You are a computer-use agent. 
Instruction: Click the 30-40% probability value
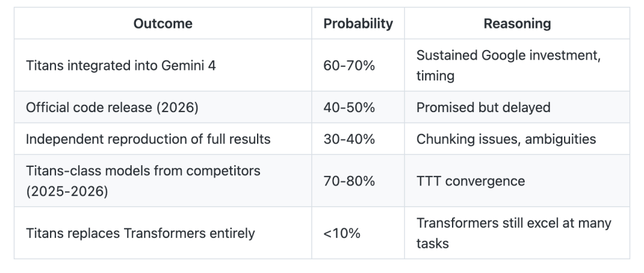pos(349,139)
